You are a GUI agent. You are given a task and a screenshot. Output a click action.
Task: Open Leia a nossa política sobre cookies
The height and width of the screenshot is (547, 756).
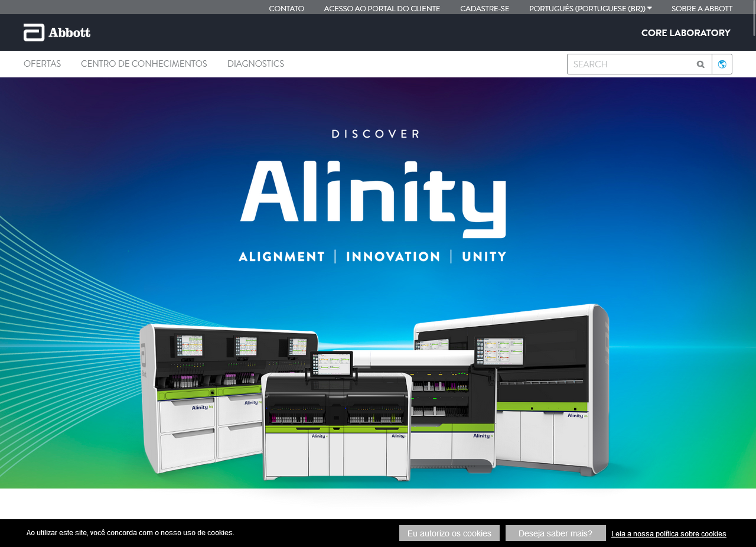(669, 533)
